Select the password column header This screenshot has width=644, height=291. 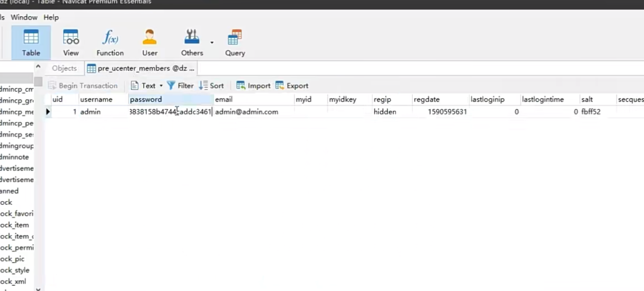pos(170,100)
